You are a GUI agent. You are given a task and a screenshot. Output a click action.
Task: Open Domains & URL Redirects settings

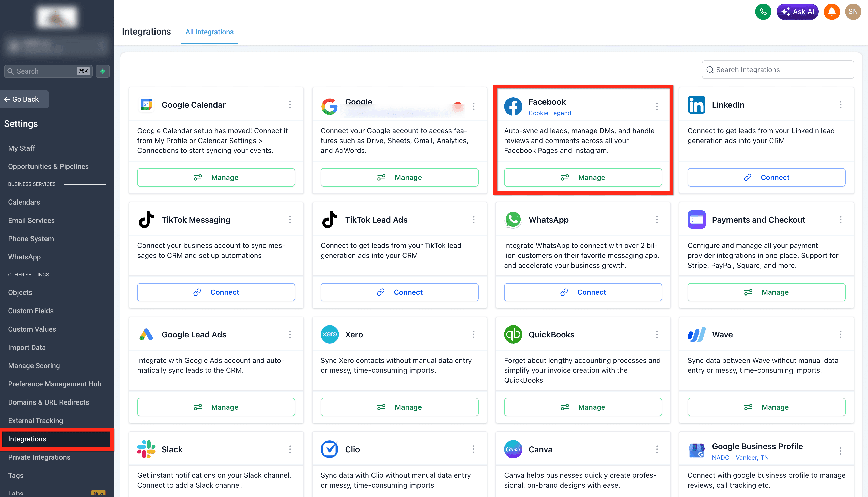pyautogui.click(x=49, y=402)
